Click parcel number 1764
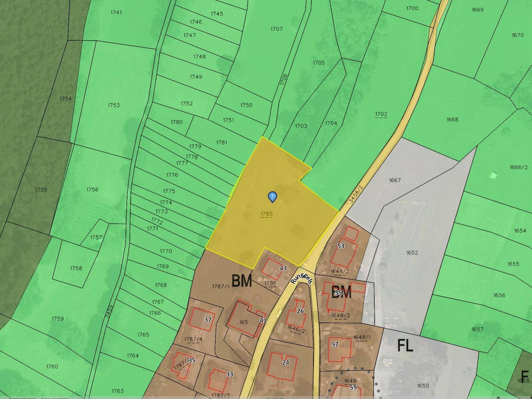This screenshot has width=532, height=399. pos(133,356)
